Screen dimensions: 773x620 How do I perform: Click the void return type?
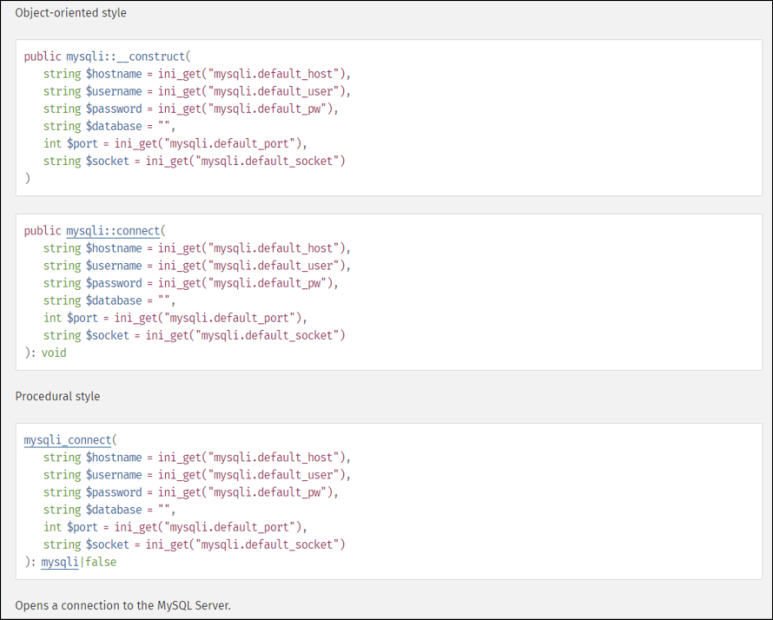54,353
